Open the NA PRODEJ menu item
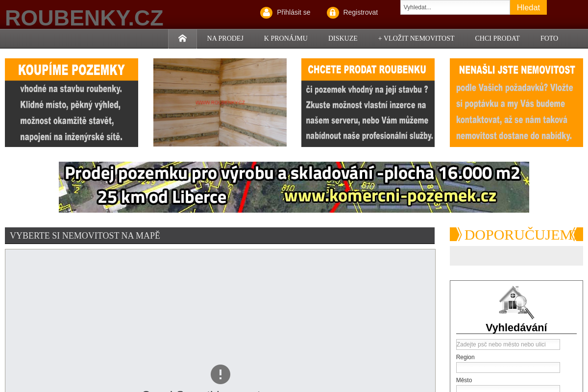 225,38
